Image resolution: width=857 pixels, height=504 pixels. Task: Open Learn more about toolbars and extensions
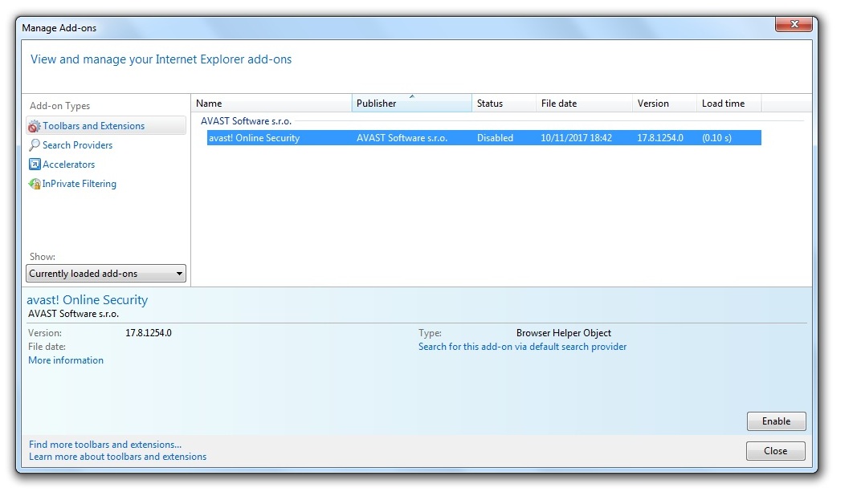click(x=117, y=457)
